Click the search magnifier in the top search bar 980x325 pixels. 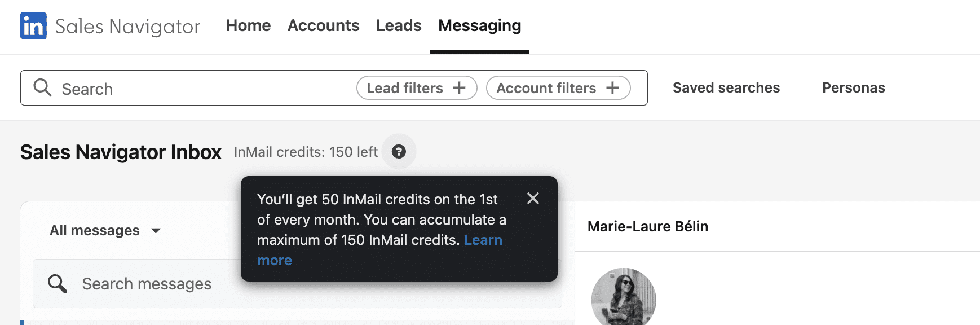(43, 88)
